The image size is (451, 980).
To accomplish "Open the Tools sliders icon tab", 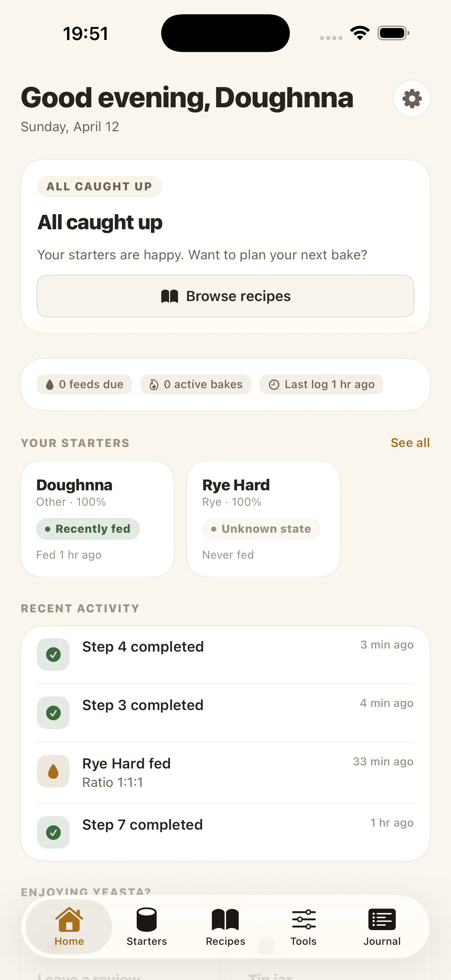I will tap(303, 920).
